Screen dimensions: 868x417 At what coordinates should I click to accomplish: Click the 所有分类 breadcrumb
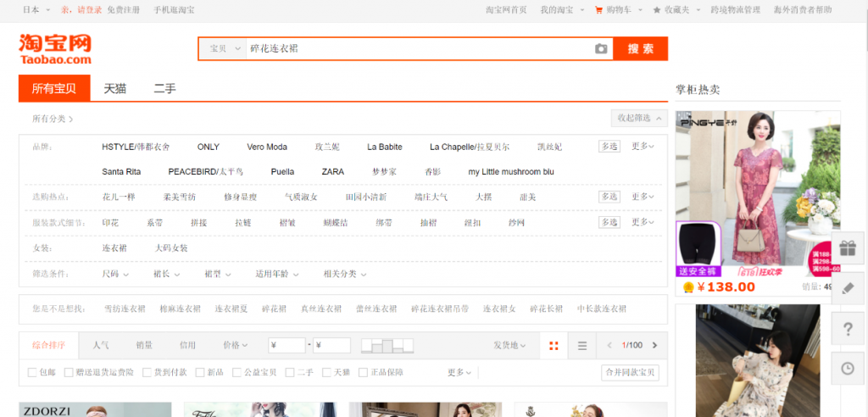click(x=53, y=119)
